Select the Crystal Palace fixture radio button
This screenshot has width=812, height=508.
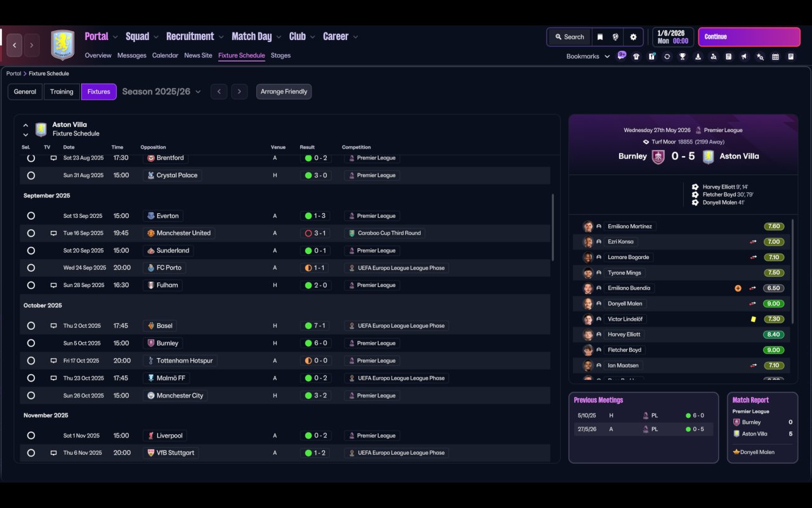pos(31,175)
